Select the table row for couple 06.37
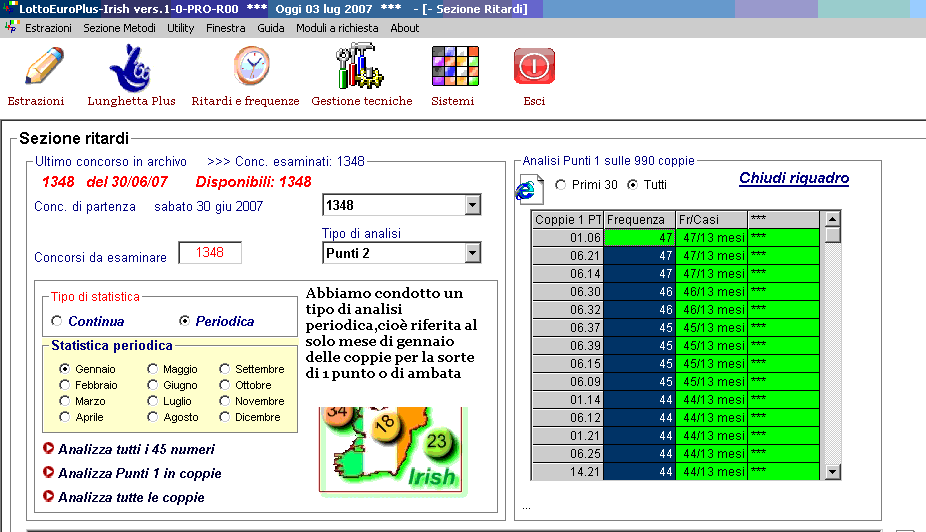The width and height of the screenshot is (926, 532). pos(676,328)
